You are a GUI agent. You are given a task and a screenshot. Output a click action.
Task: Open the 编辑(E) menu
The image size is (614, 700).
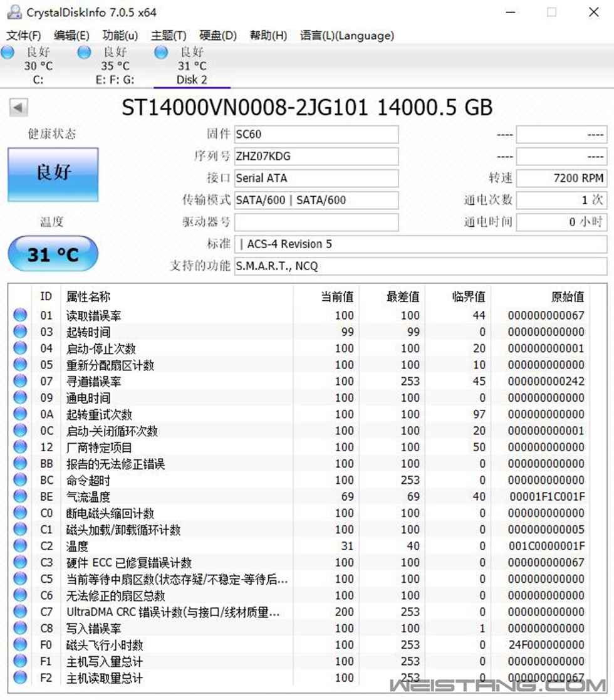point(71,35)
